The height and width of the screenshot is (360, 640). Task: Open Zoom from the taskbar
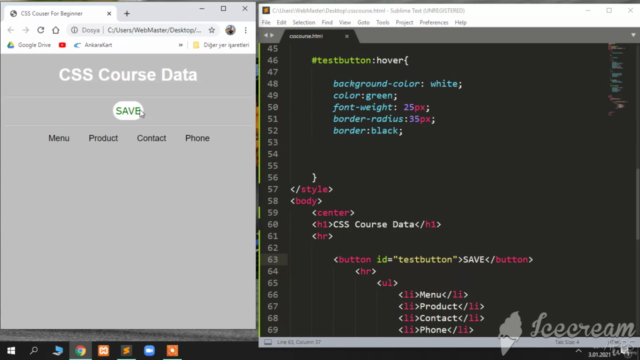[x=149, y=351]
